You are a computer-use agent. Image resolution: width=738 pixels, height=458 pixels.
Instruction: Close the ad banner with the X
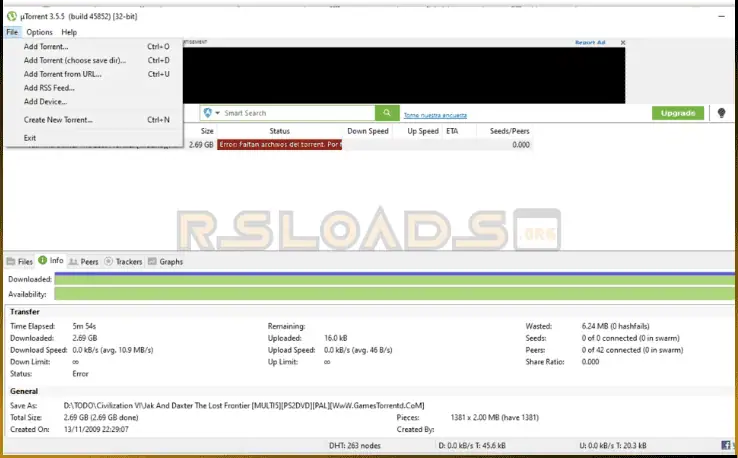(x=622, y=43)
